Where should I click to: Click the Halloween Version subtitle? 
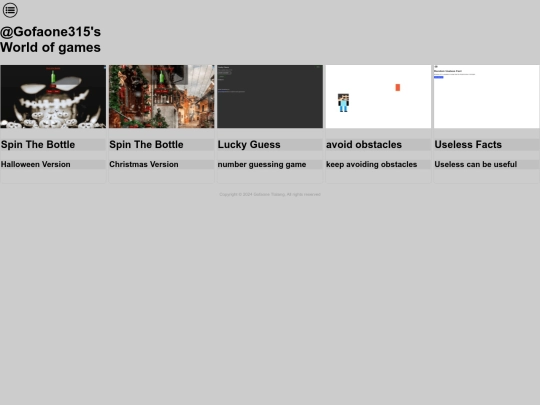point(35,164)
